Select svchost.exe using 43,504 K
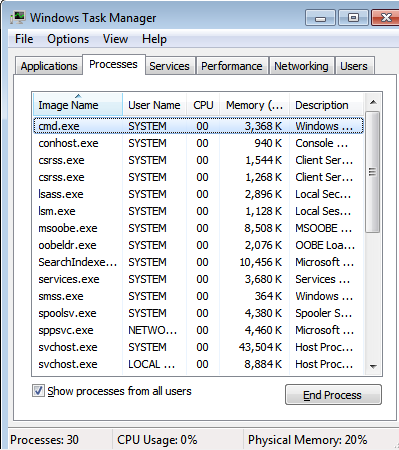399x450 pixels. [198, 347]
